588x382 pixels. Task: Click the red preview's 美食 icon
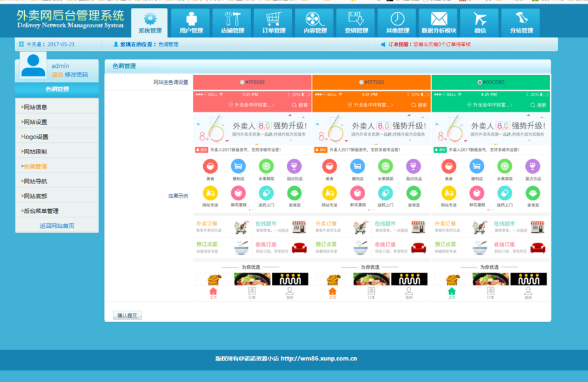pos(210,166)
